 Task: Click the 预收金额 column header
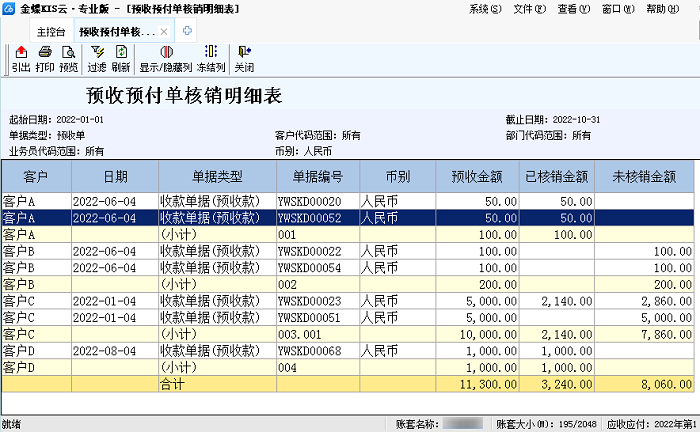coord(478,177)
